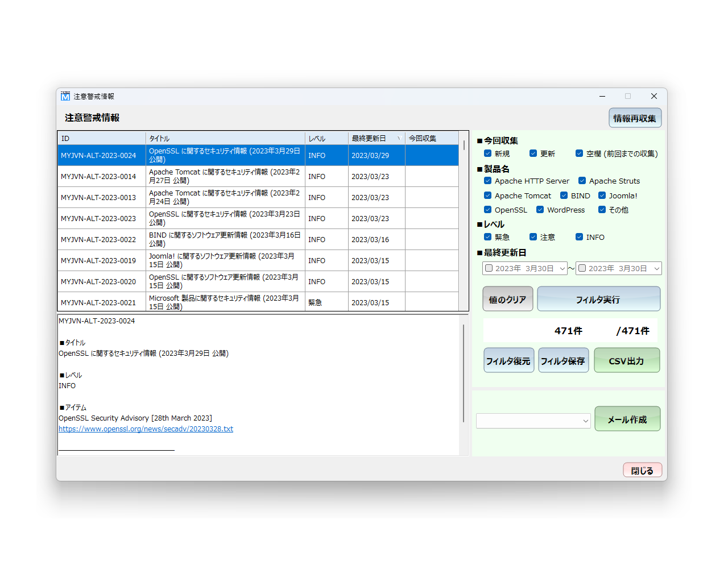The image size is (728, 582).
Task: Enable the end date checkbox
Action: (x=582, y=268)
